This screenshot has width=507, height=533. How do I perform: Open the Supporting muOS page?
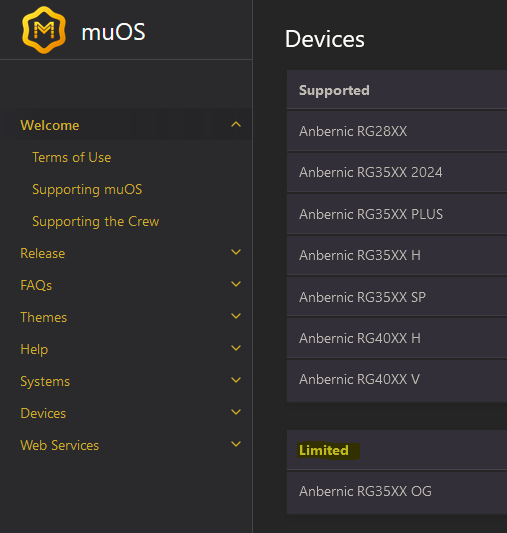click(x=87, y=190)
